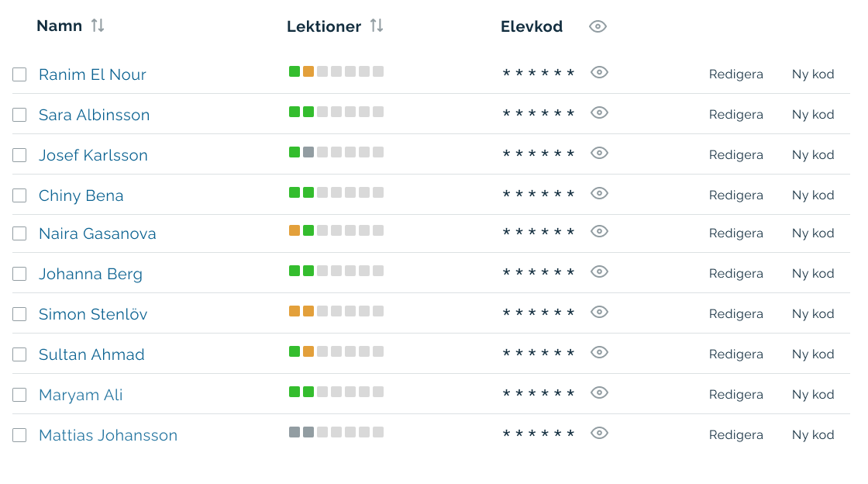Select the Chiny Bena row checkbox

(19, 195)
